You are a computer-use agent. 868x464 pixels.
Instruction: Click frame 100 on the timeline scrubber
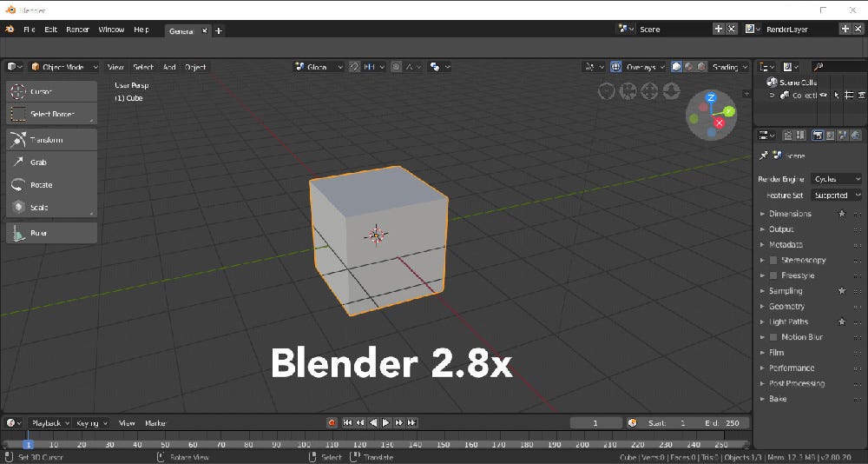click(303, 445)
